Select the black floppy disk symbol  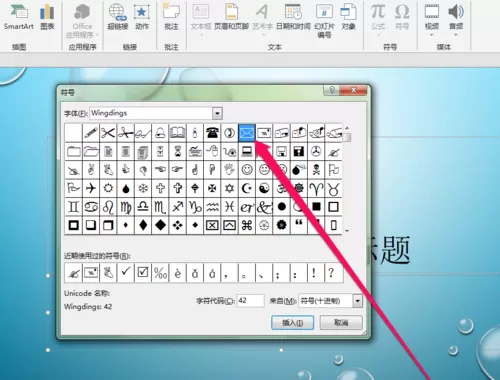(299, 152)
